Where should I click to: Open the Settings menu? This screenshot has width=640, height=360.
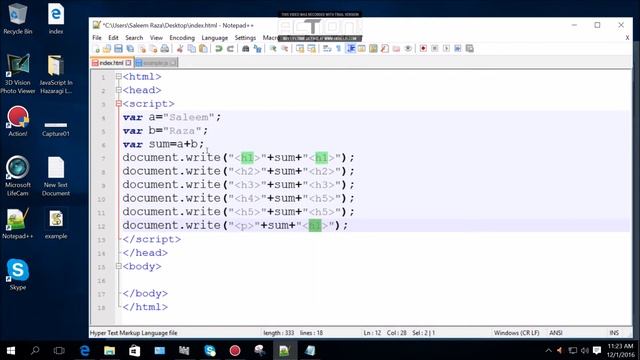(245, 38)
